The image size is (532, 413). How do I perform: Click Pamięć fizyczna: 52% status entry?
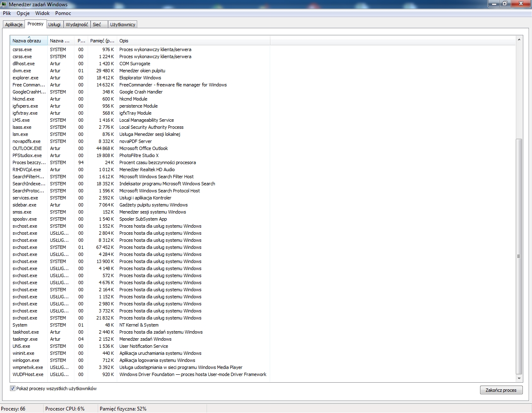pyautogui.click(x=123, y=409)
